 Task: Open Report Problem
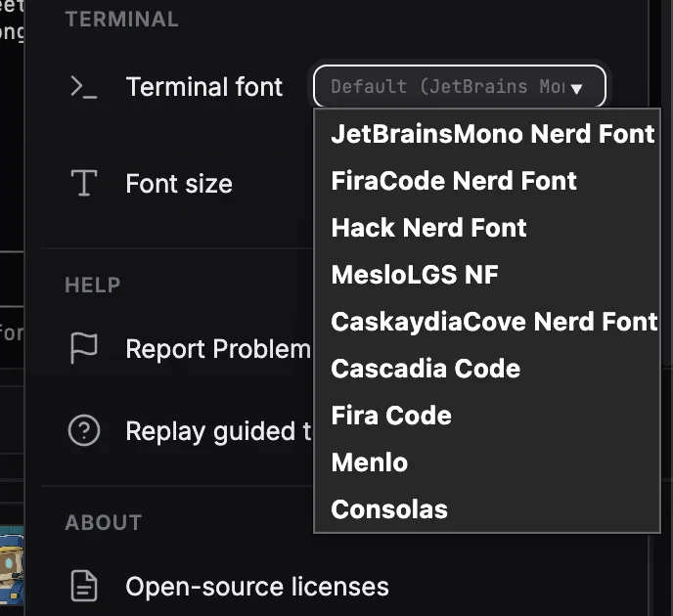point(218,349)
